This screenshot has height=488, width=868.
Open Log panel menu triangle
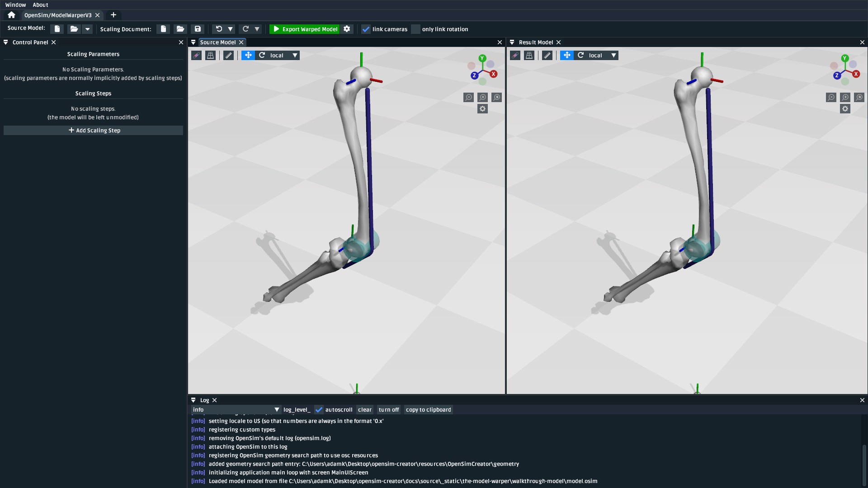tap(193, 400)
